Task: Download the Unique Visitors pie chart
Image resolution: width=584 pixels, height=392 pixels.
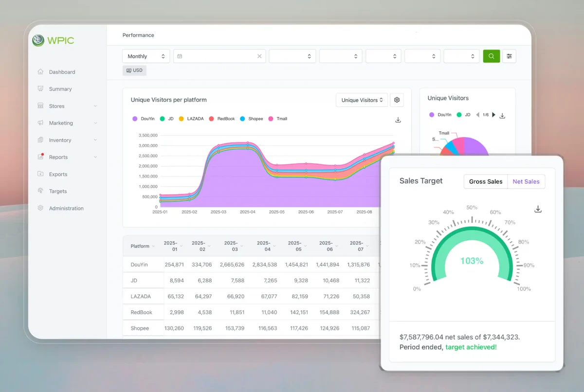Action: [502, 116]
